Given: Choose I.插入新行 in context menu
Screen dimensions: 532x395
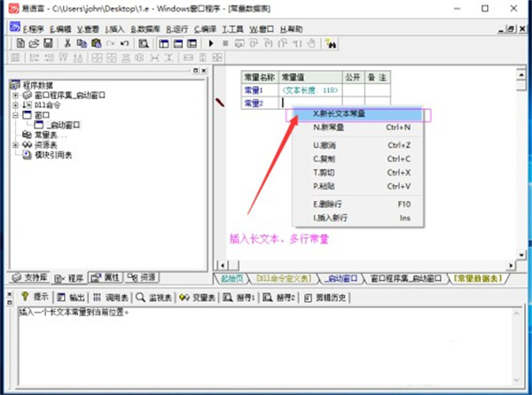Looking at the screenshot, I should click(x=358, y=218).
